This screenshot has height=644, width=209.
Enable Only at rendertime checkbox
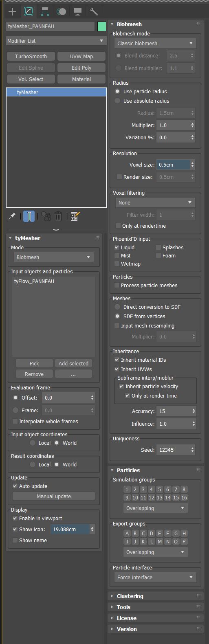point(119,226)
